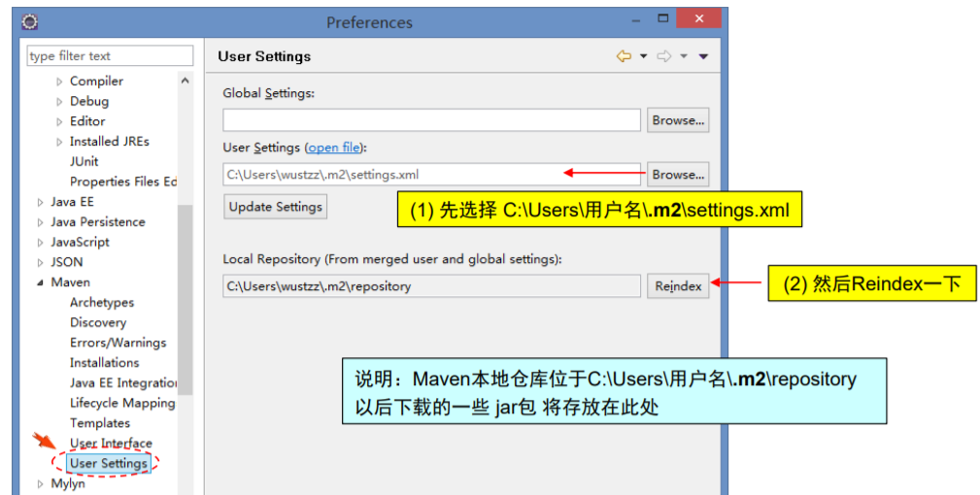Open Lifecycle Mappings page
980x495 pixels.
[x=122, y=403]
